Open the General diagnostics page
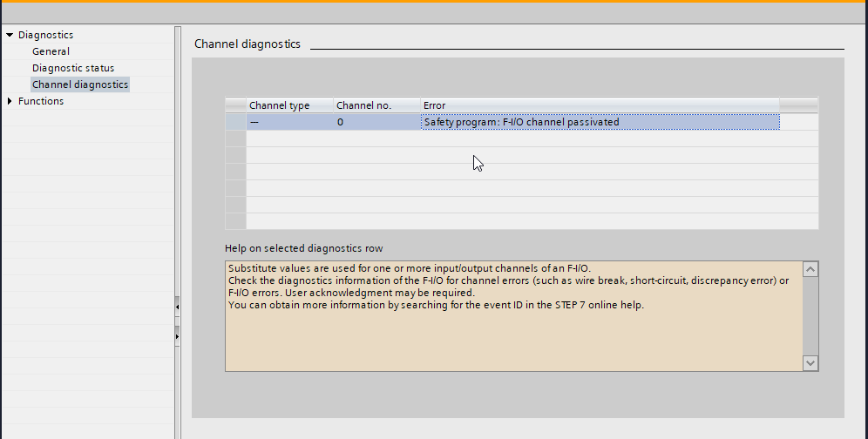The height and width of the screenshot is (439, 868). tap(51, 51)
